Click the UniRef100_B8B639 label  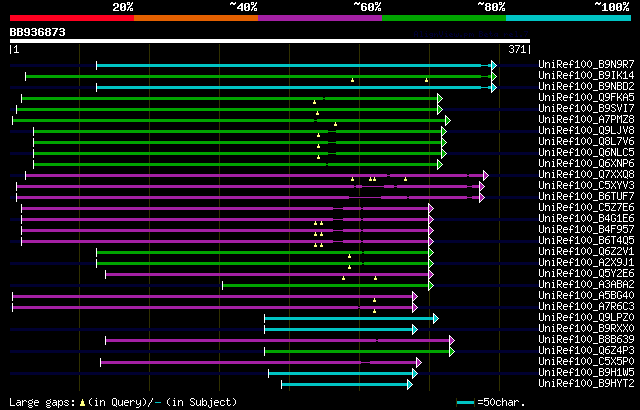coord(586,340)
